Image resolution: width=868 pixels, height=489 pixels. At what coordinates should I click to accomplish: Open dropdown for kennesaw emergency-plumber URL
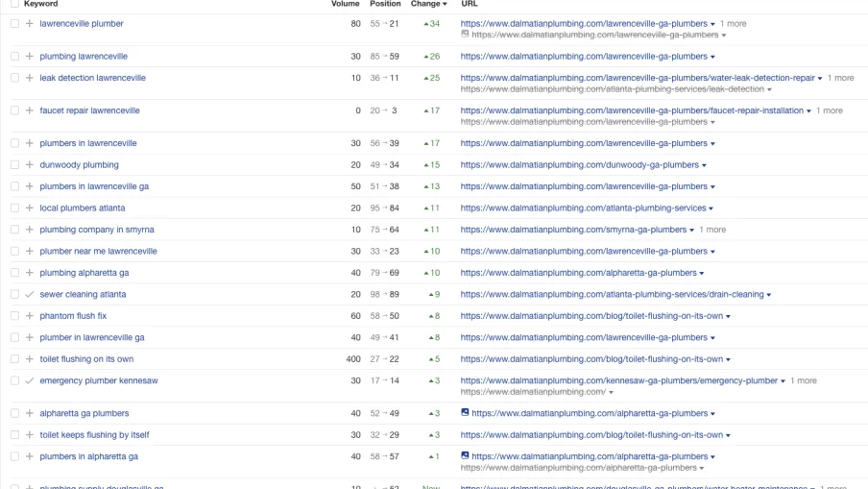click(783, 381)
